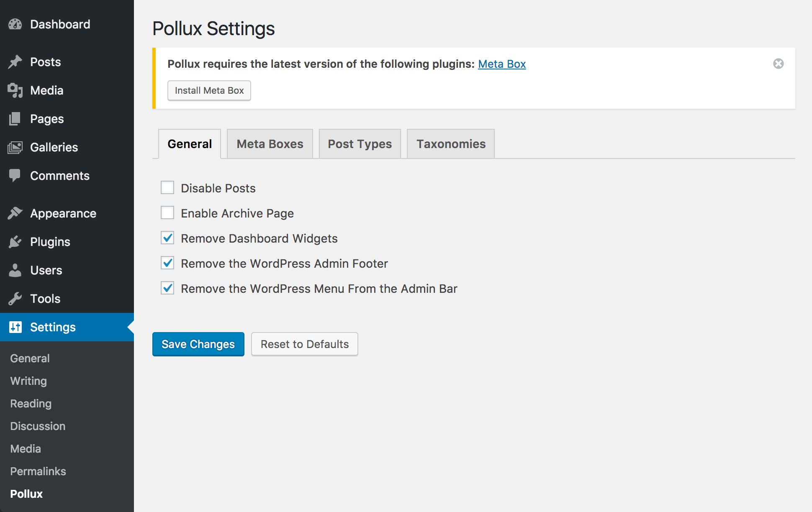Image resolution: width=812 pixels, height=512 pixels.
Task: Open the Post Types tab
Action: (x=360, y=144)
